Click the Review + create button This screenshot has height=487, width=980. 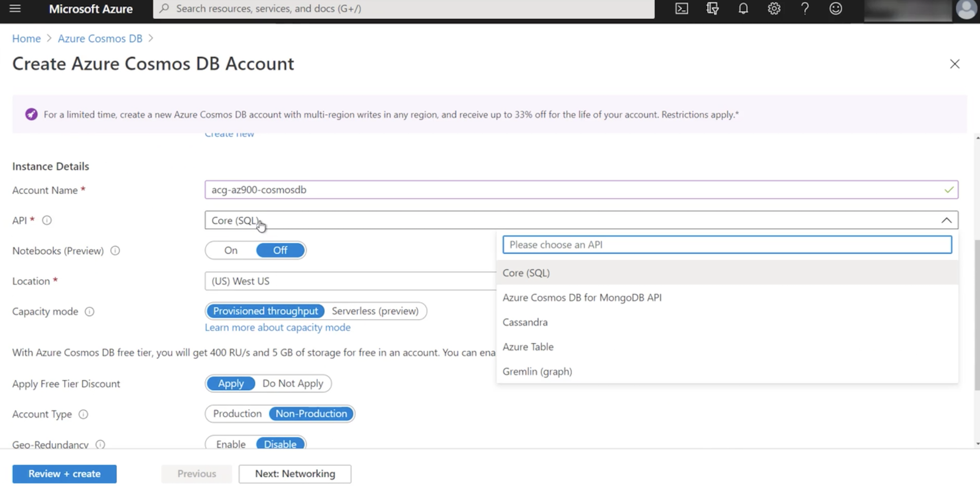pyautogui.click(x=64, y=474)
